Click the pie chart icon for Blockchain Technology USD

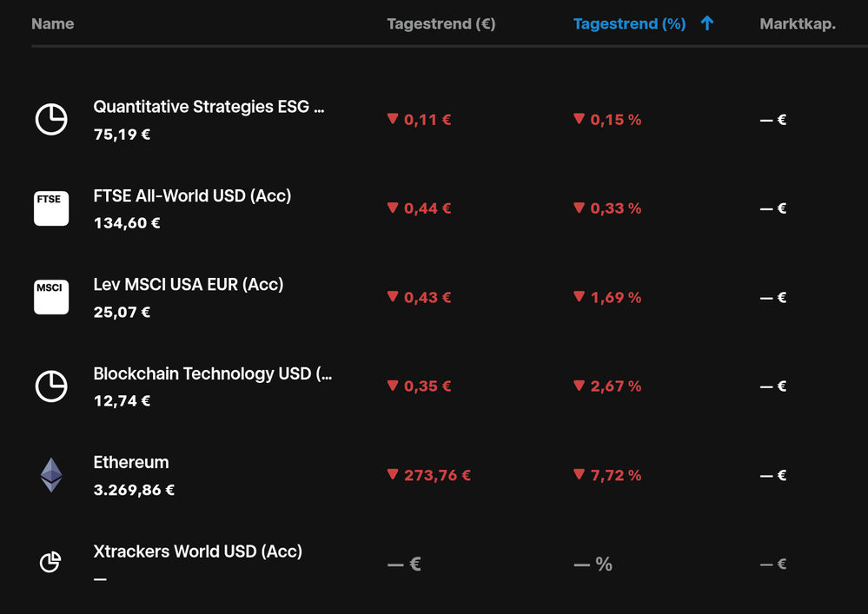(x=50, y=386)
